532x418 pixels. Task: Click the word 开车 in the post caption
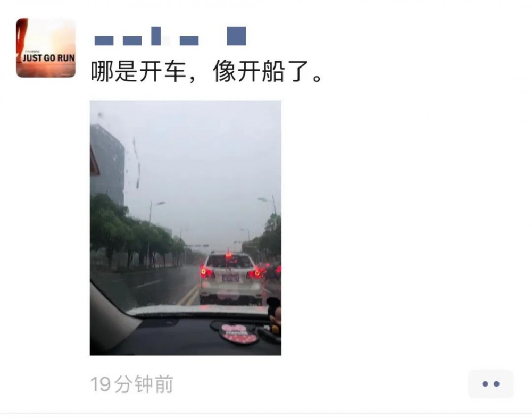163,71
